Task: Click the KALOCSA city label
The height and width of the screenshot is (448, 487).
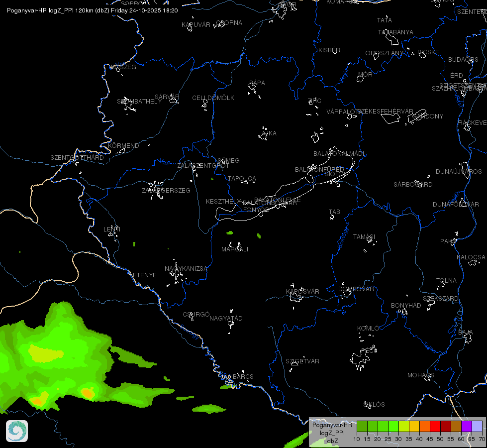Action: 471,257
